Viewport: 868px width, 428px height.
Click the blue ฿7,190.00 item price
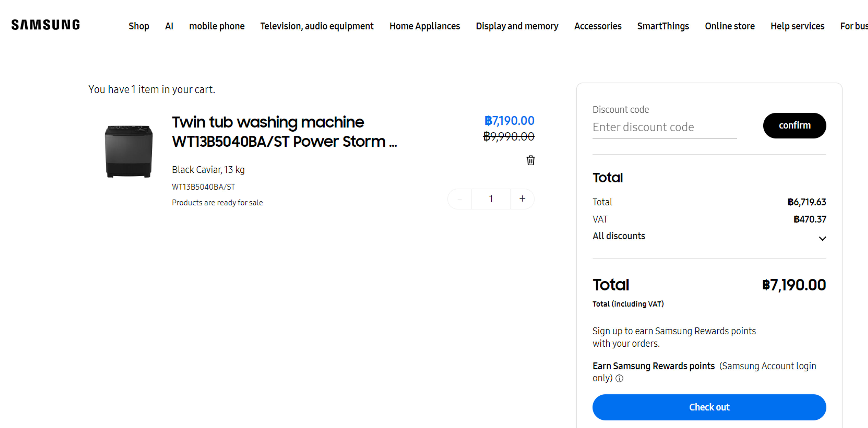coord(509,121)
